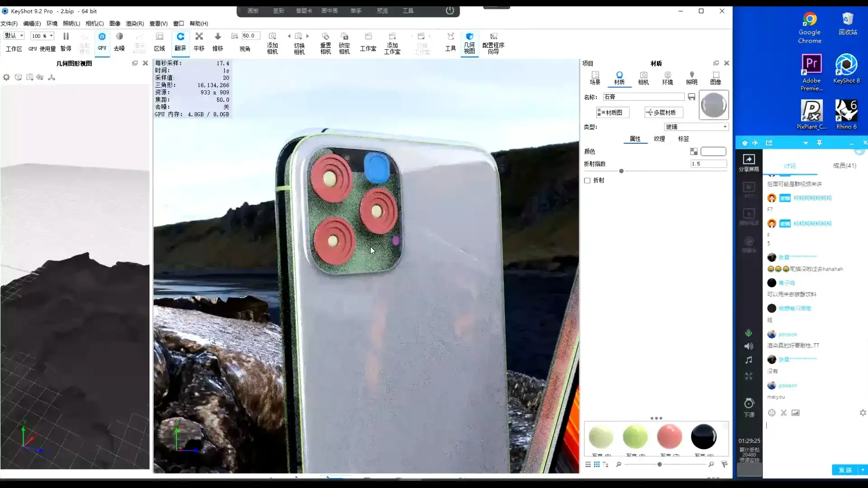This screenshot has height=488, width=868.
Task: Switch to the 环境 environment tab
Action: (x=667, y=78)
